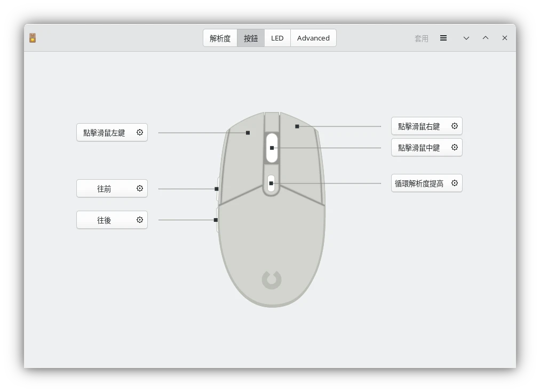Image resolution: width=540 pixels, height=392 pixels.
Task: Minimize window using the down chevron
Action: [x=466, y=38]
